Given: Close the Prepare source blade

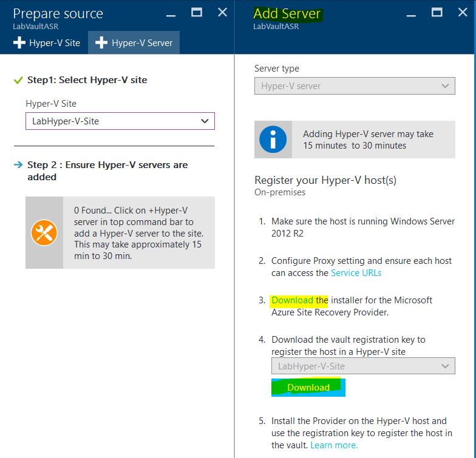Looking at the screenshot, I should tap(223, 12).
